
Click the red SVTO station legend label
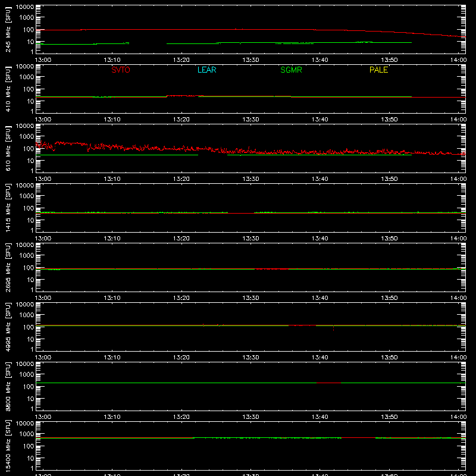click(121, 70)
